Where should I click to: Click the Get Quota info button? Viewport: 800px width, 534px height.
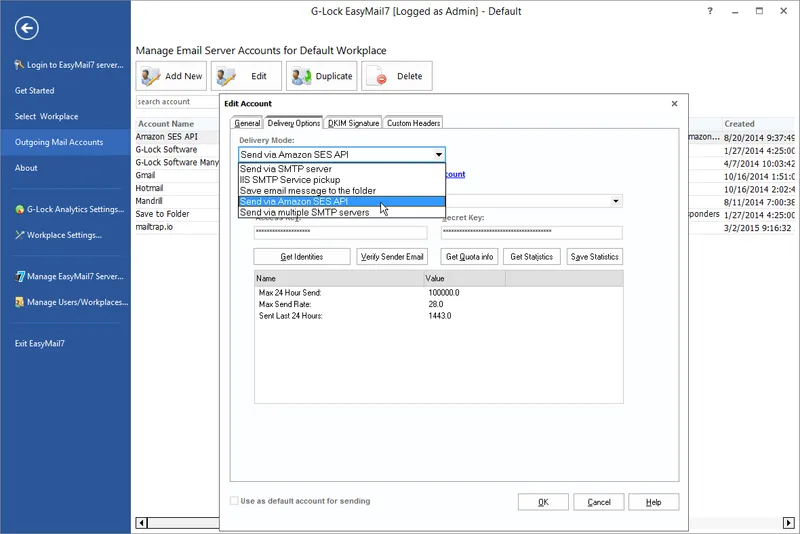pyautogui.click(x=469, y=257)
